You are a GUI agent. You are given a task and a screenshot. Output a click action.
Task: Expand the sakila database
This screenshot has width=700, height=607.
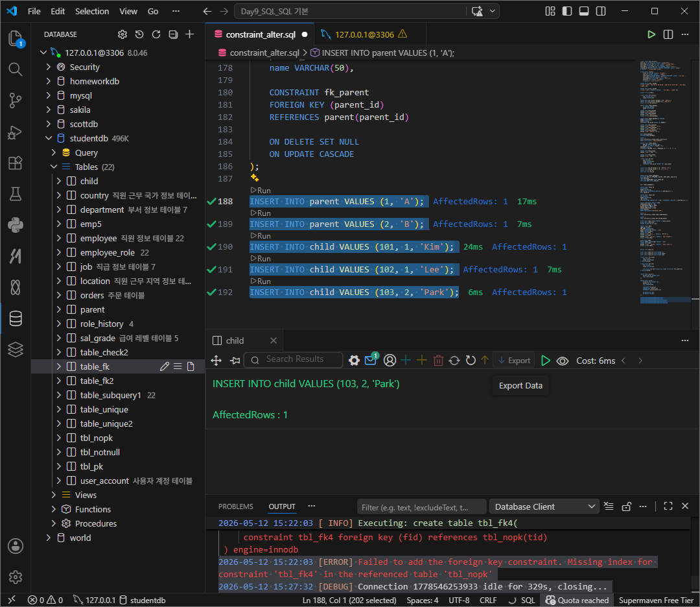tap(49, 110)
